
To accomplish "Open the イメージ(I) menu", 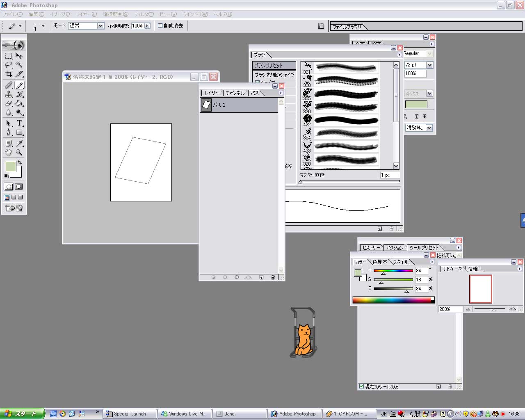I will tap(60, 14).
